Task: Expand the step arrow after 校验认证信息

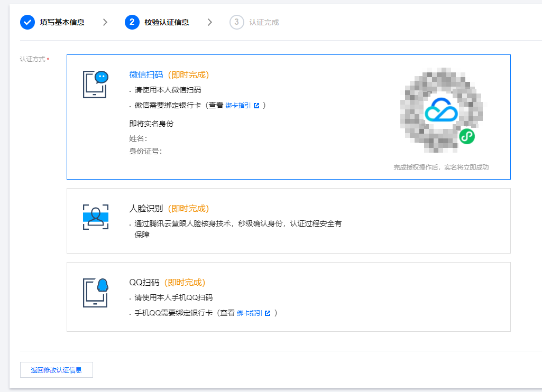Action: [209, 22]
